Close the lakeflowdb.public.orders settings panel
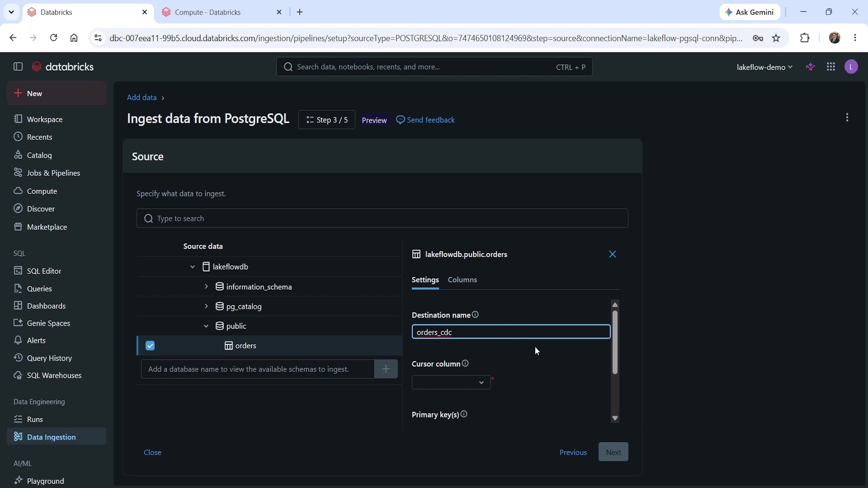This screenshot has height=488, width=868. [613, 254]
